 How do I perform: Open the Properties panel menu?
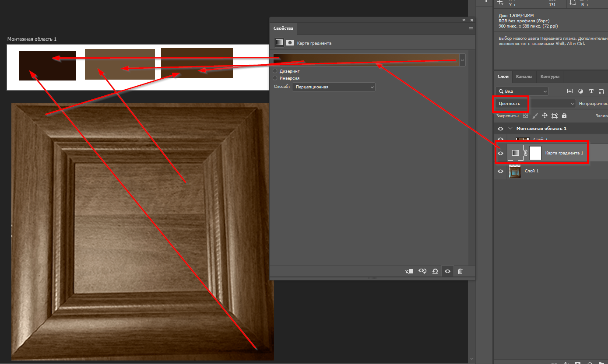pos(471,28)
